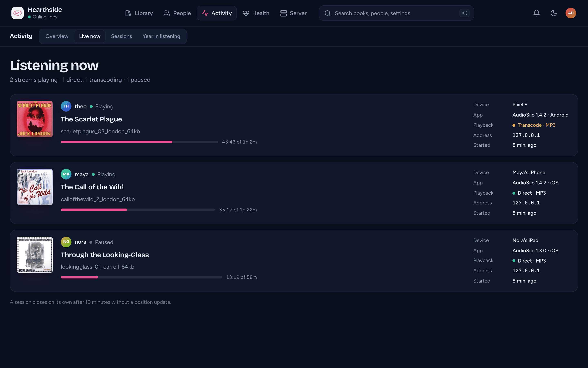Click the 13:19 of 58m timestamp
Viewport: 588px width, 368px height.
click(242, 277)
